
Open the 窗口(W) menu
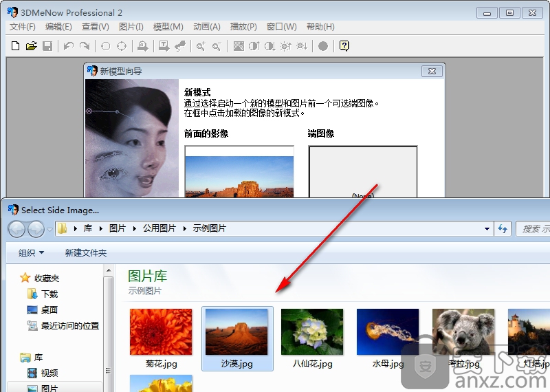pyautogui.click(x=281, y=27)
